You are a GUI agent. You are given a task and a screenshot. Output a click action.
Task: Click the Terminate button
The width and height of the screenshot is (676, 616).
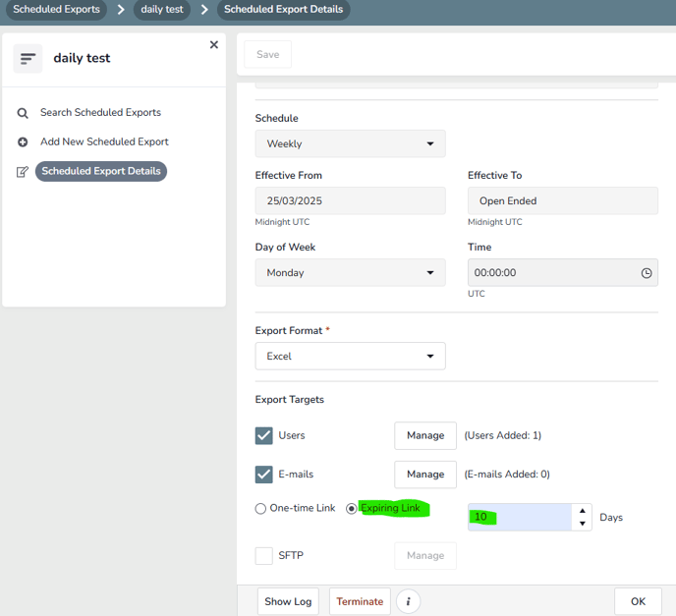coord(360,601)
